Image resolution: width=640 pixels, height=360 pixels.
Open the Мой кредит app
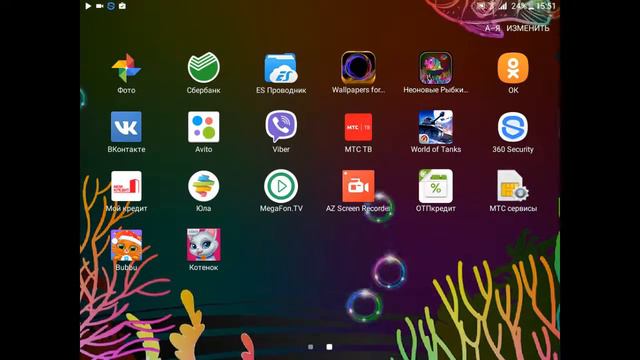click(x=126, y=186)
